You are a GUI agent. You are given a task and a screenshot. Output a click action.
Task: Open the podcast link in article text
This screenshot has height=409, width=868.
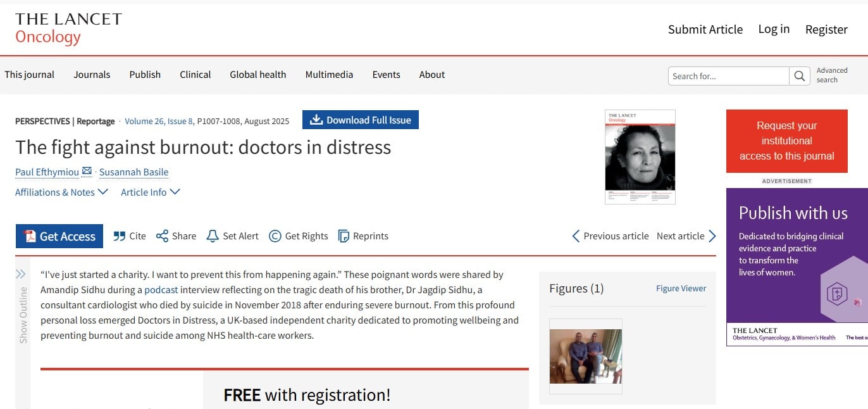click(x=161, y=290)
